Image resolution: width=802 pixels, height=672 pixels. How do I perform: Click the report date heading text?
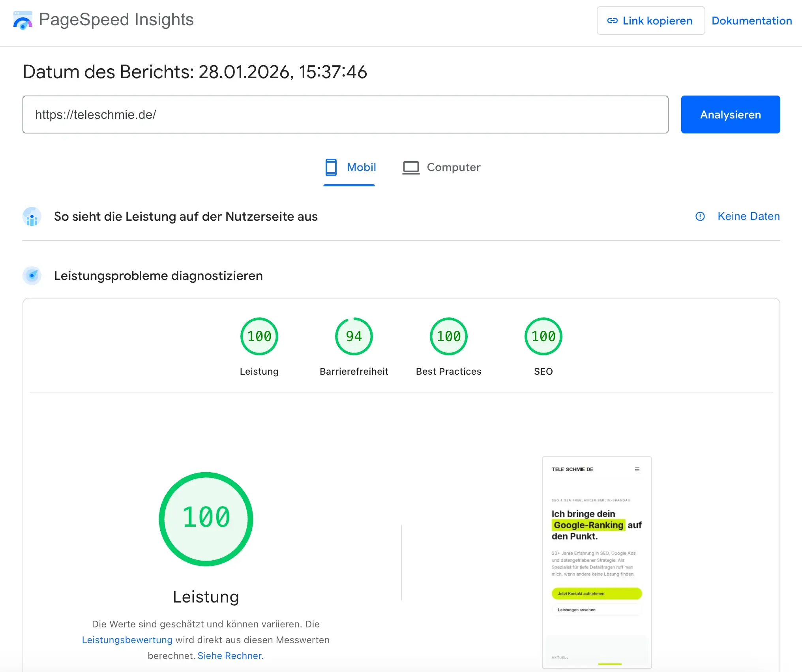[x=195, y=72]
